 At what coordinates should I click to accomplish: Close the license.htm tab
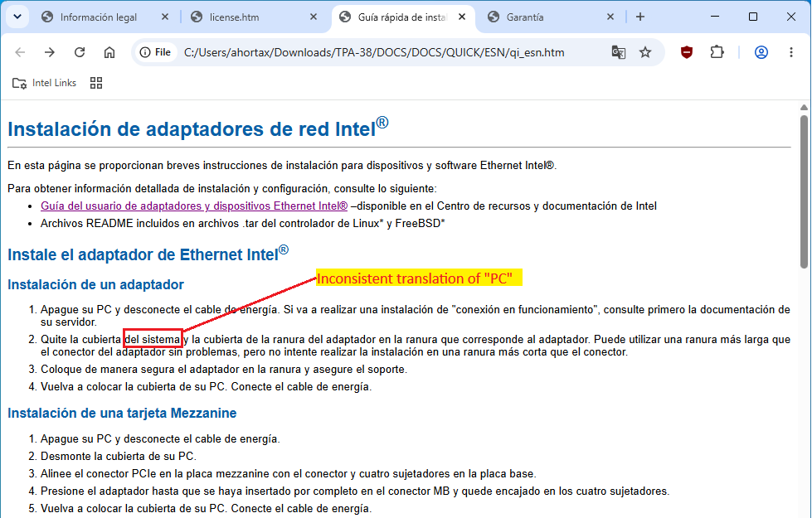point(314,17)
